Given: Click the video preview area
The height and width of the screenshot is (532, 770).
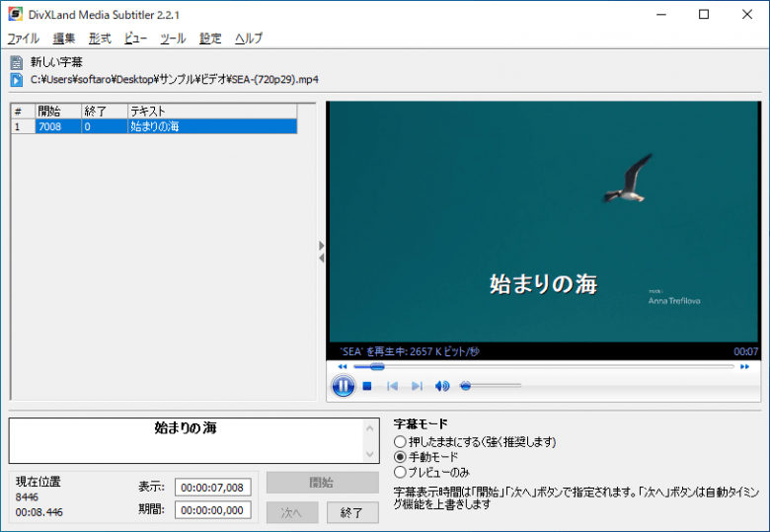Looking at the screenshot, I should (544, 222).
